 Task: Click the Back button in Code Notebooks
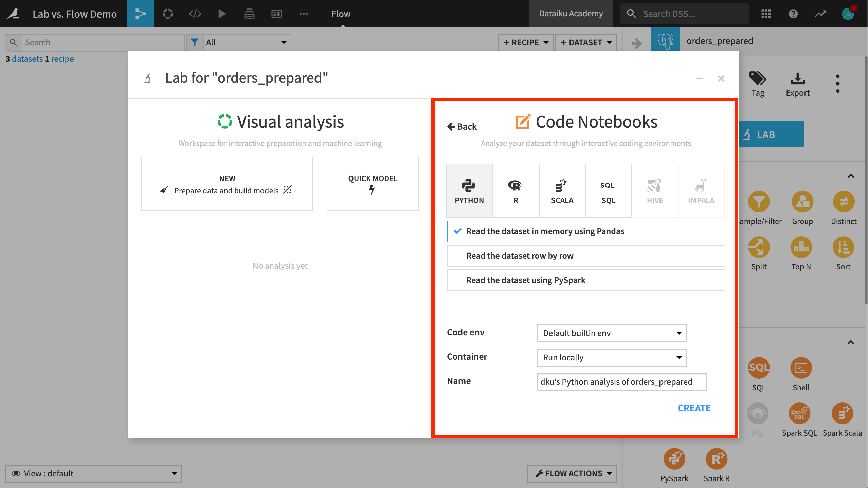click(x=462, y=126)
